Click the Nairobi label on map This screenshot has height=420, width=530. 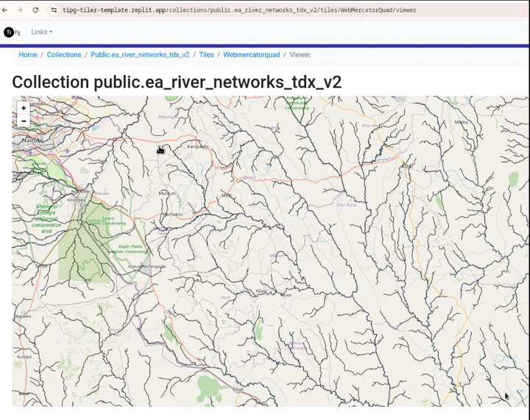(32, 138)
